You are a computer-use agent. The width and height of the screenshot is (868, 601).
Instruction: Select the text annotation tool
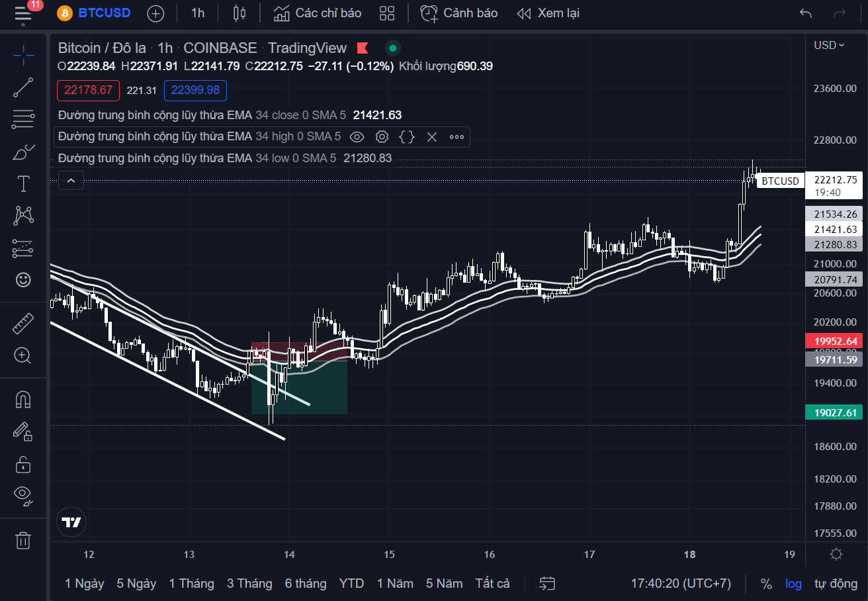(x=23, y=183)
